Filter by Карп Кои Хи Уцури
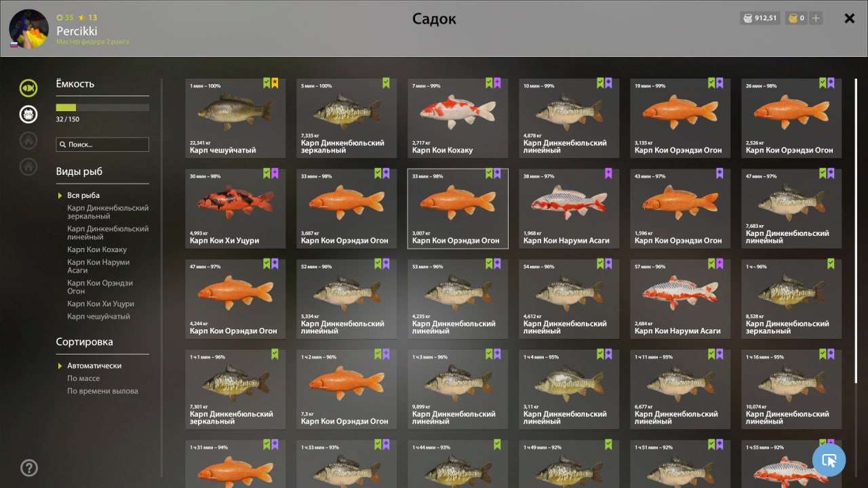 coord(100,304)
